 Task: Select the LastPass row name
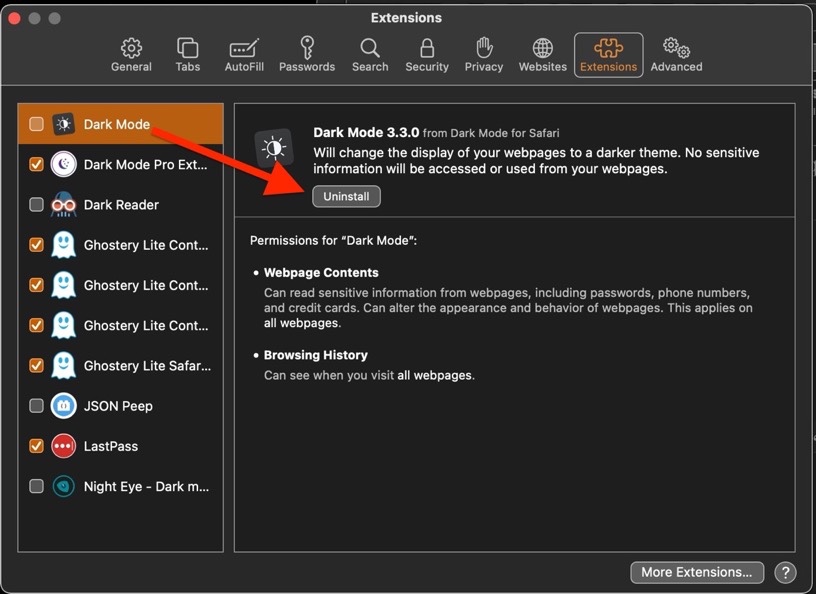tap(111, 446)
